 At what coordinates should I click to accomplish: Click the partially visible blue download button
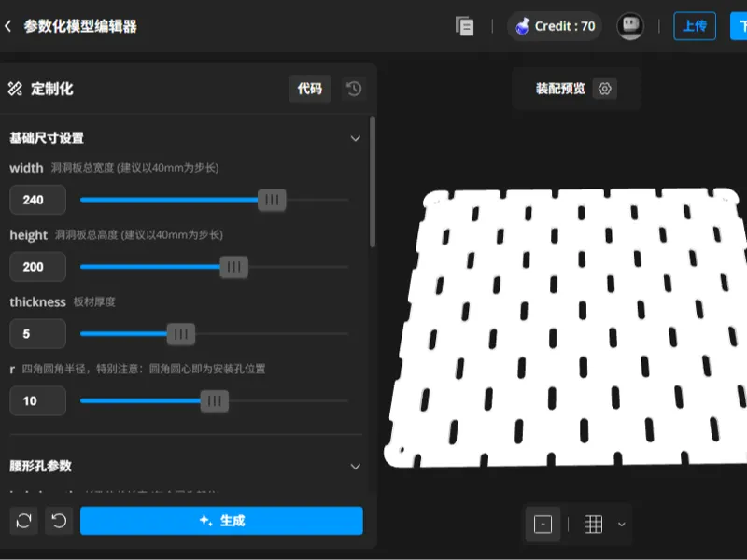pyautogui.click(x=739, y=26)
